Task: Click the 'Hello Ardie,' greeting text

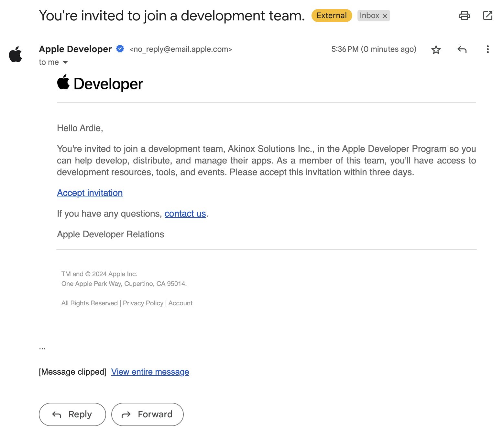Action: [x=80, y=128]
